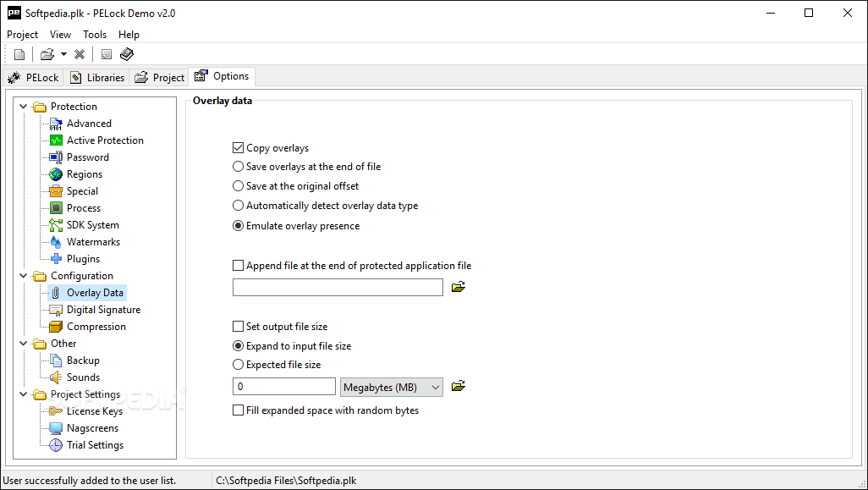This screenshot has width=868, height=490.
Task: Switch to the PELock tab
Action: coord(33,78)
